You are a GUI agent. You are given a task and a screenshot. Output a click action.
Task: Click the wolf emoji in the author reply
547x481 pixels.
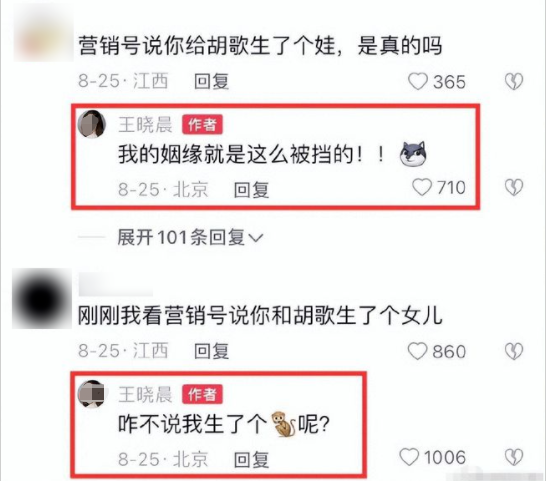[x=413, y=154]
